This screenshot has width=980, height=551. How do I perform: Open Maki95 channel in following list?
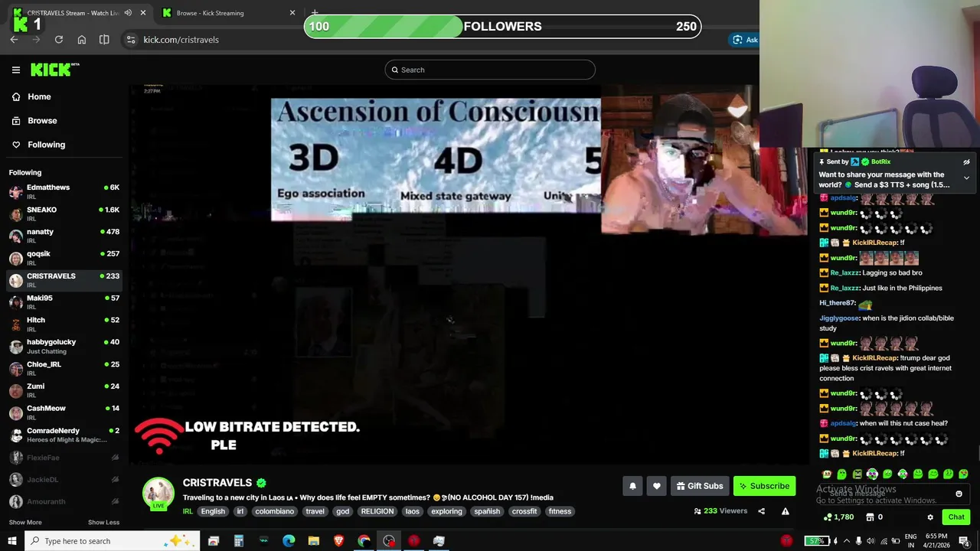pos(64,302)
